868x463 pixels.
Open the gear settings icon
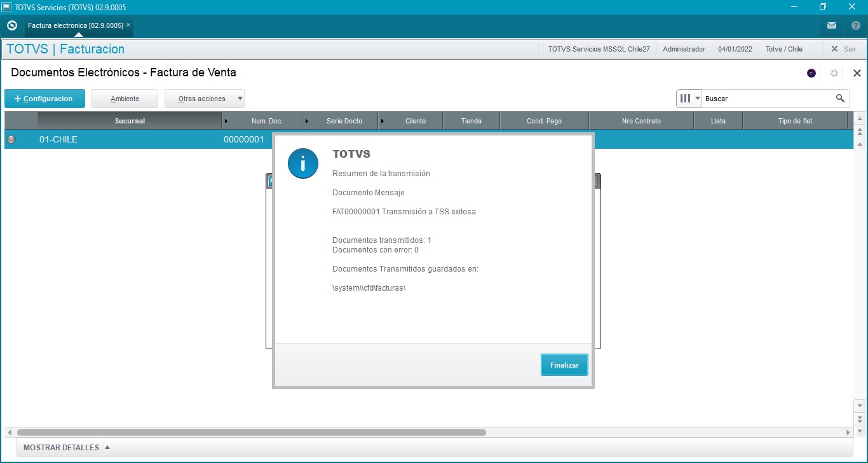point(834,73)
